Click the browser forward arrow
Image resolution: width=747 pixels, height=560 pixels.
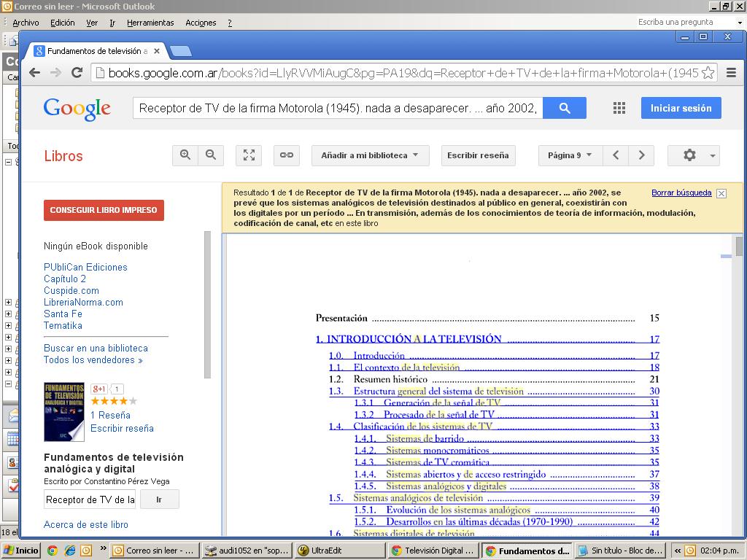pos(55,73)
